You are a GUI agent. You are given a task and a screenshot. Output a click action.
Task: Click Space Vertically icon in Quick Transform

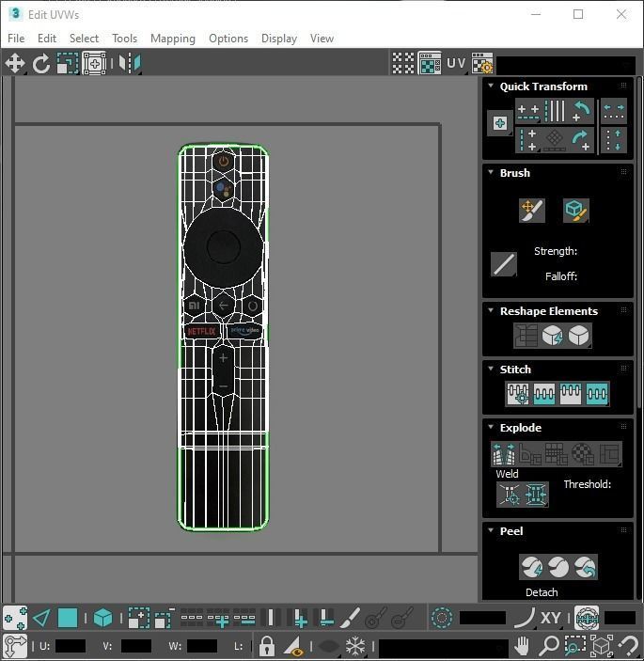[x=614, y=140]
